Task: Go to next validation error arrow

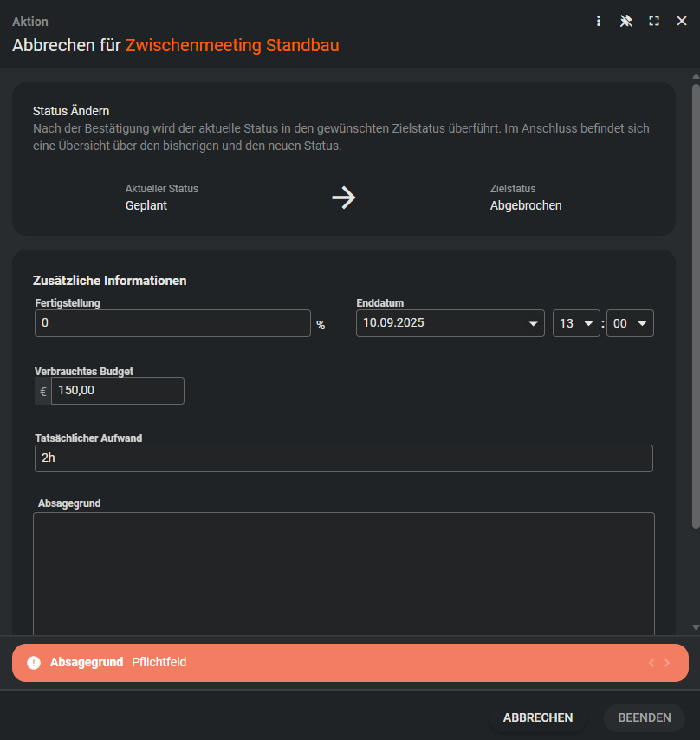Action: (667, 663)
